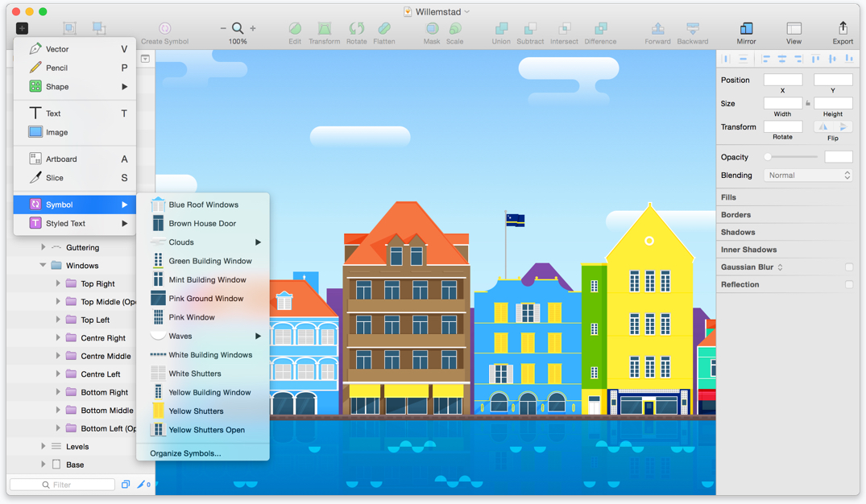Click the Willemstad document title
The width and height of the screenshot is (866, 504).
click(x=437, y=12)
